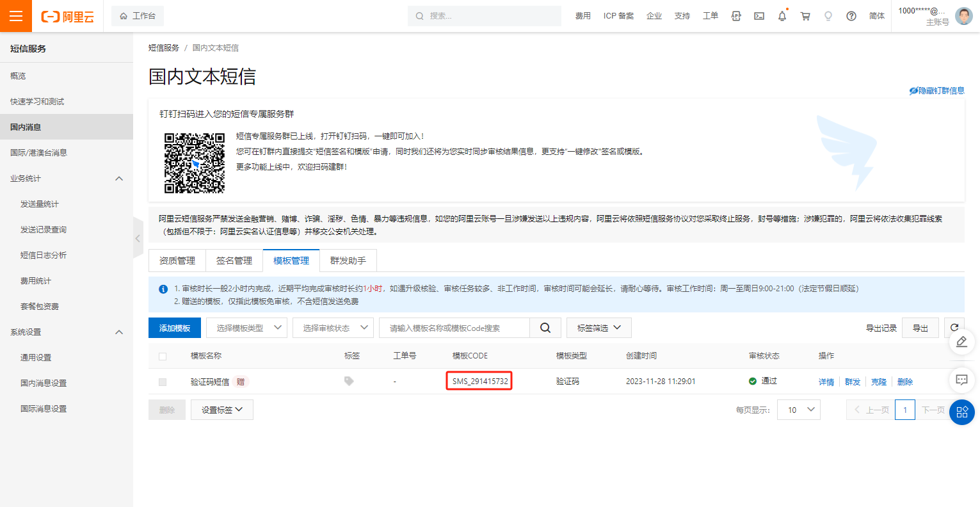Open 快速学习和测试 in sidebar
This screenshot has height=507, width=980.
[x=37, y=102]
